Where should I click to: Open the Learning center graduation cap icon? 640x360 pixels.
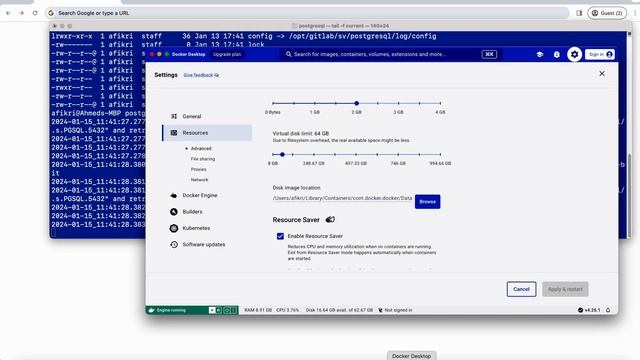point(540,54)
